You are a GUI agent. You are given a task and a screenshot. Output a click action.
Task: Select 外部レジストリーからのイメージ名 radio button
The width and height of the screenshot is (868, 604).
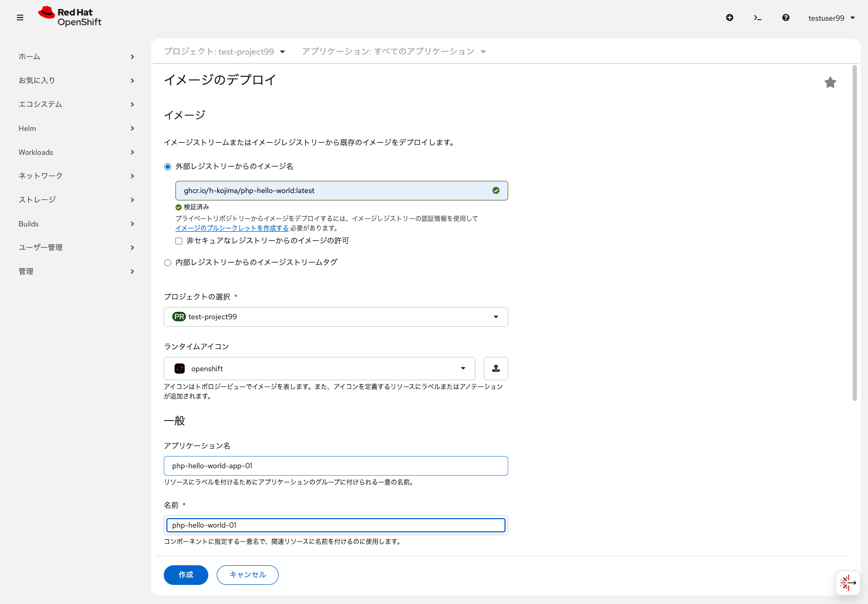(x=167, y=166)
